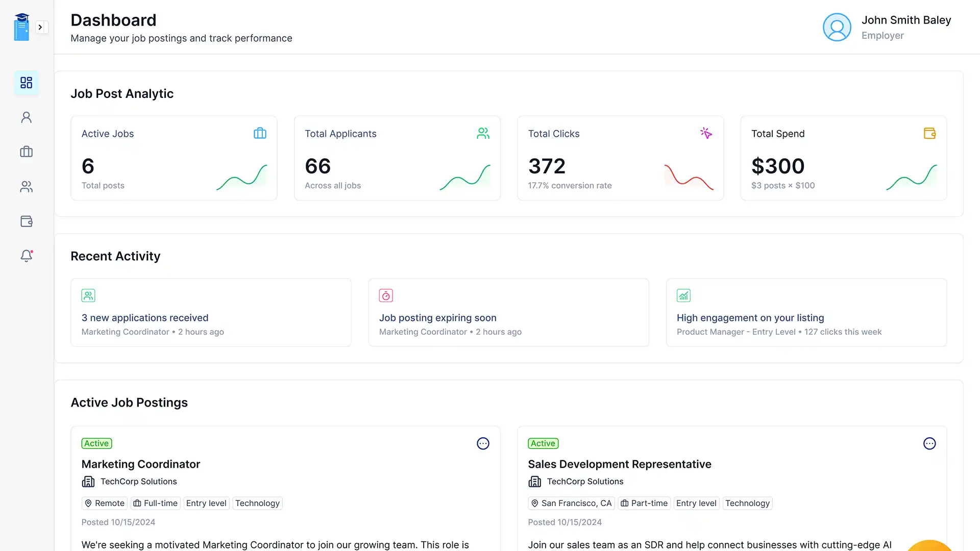Click the John Smith Baley profile name

906,20
